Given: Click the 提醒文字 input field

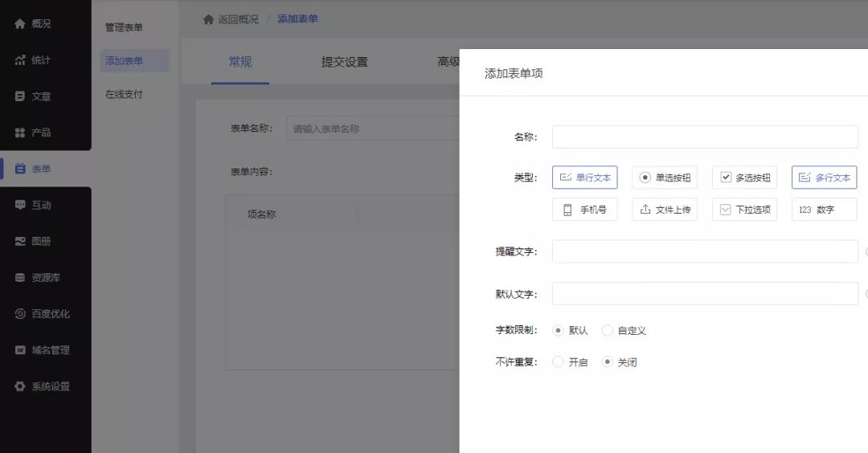Looking at the screenshot, I should point(705,251).
